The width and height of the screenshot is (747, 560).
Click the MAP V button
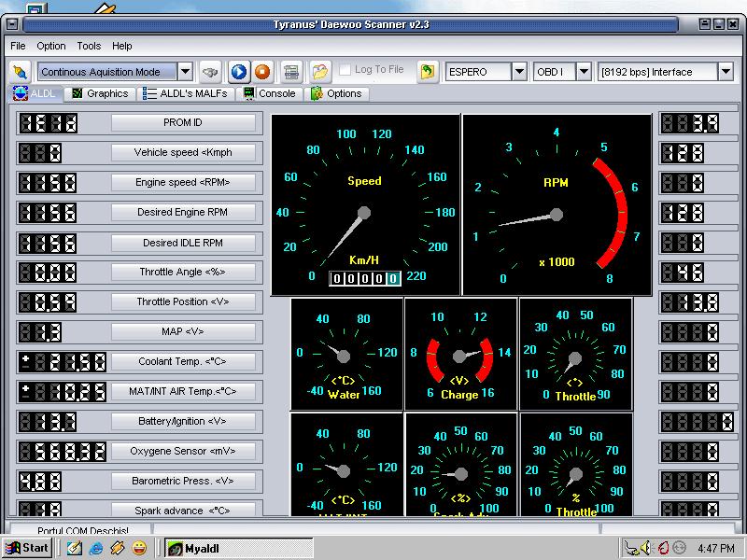pyautogui.click(x=183, y=331)
